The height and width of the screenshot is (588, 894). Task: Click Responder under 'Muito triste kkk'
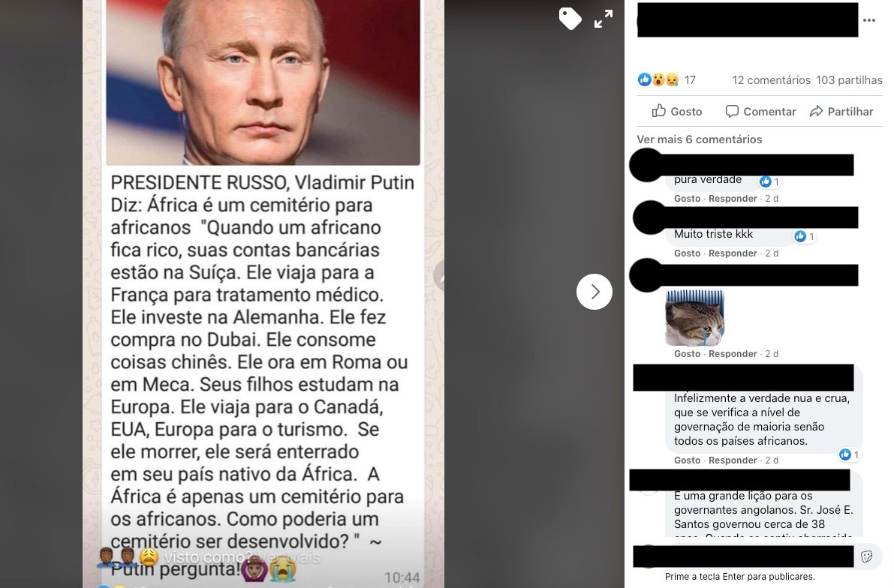coord(733,253)
